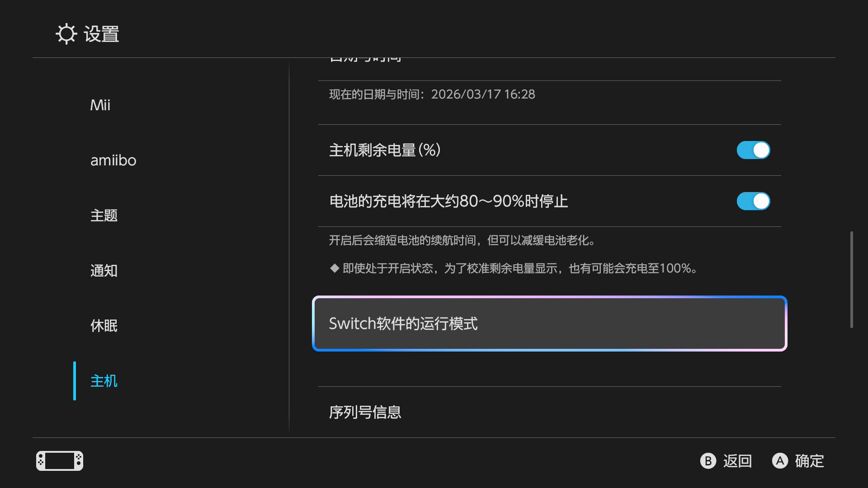Click the 电池的充电将在大约80~90%时停止 row label
The image size is (868, 488).
(x=448, y=201)
